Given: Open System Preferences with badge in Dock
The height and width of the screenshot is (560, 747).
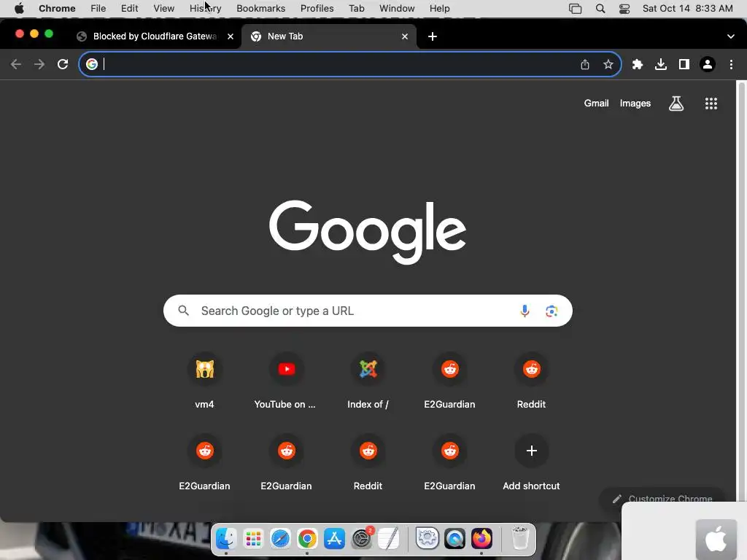Looking at the screenshot, I should pos(362,539).
